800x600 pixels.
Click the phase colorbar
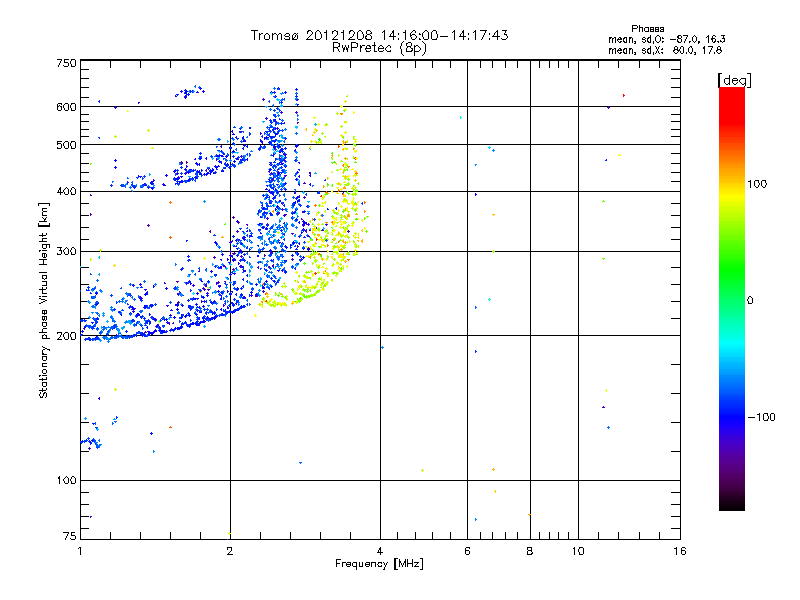coord(732,298)
